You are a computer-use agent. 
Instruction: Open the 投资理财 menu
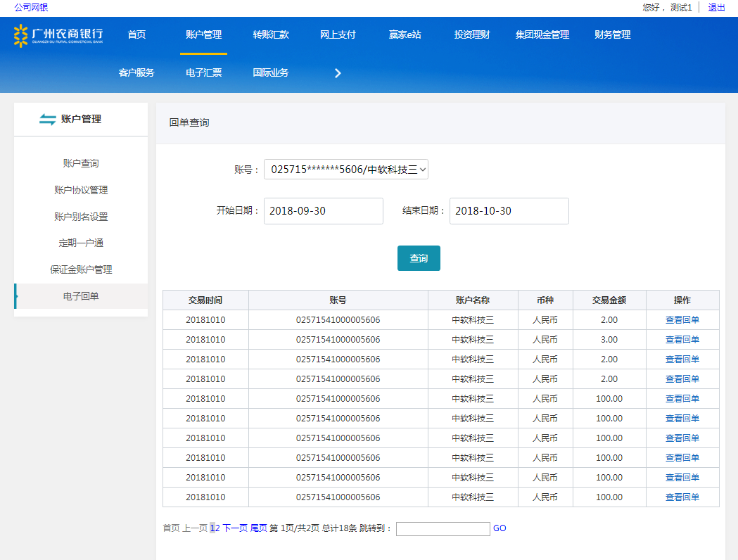pos(471,34)
